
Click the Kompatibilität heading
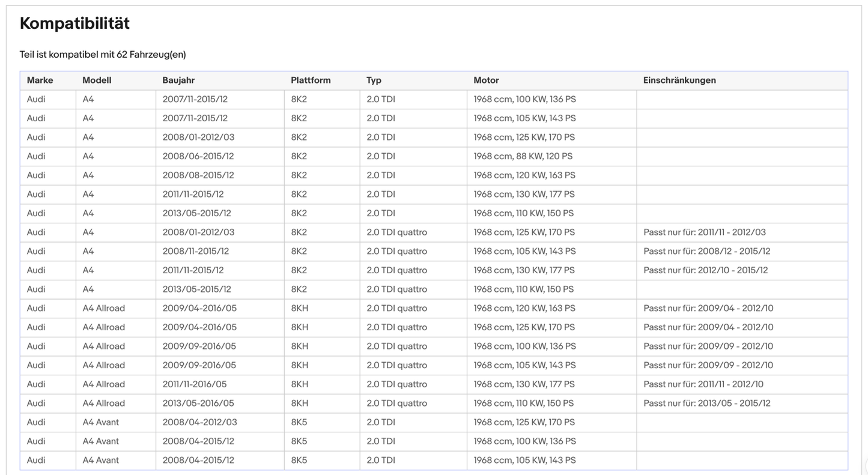[74, 23]
